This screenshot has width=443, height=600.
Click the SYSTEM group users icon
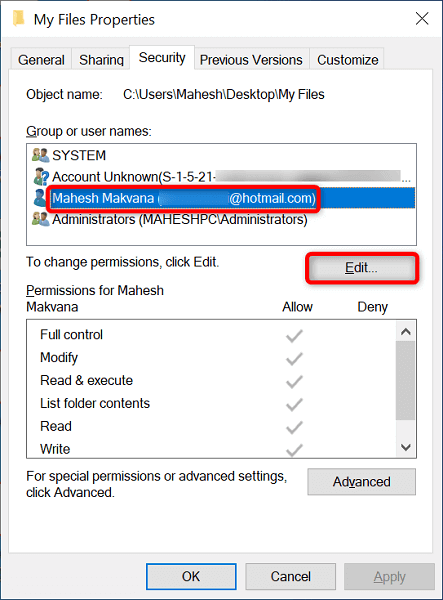40,155
